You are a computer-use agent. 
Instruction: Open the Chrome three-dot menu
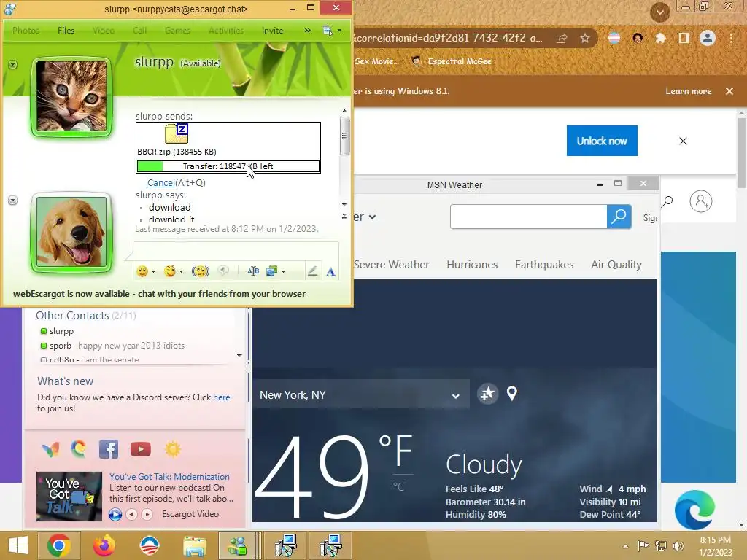(731, 38)
